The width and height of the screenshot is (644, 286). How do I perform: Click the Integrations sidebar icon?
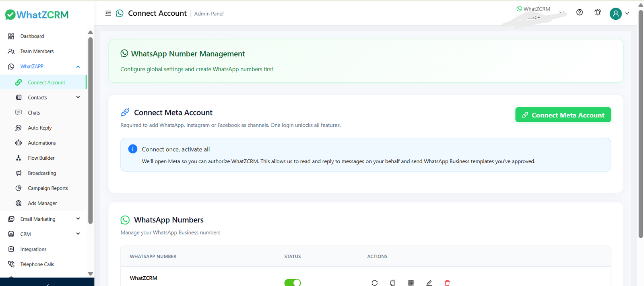(x=11, y=249)
